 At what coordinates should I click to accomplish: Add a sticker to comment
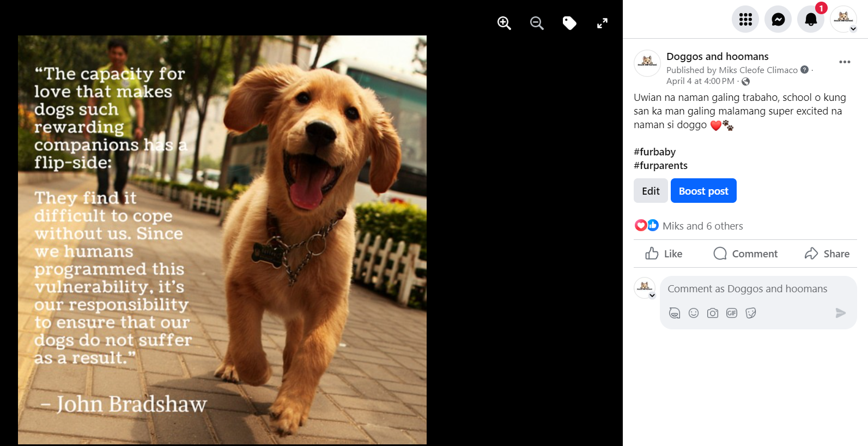pyautogui.click(x=751, y=313)
